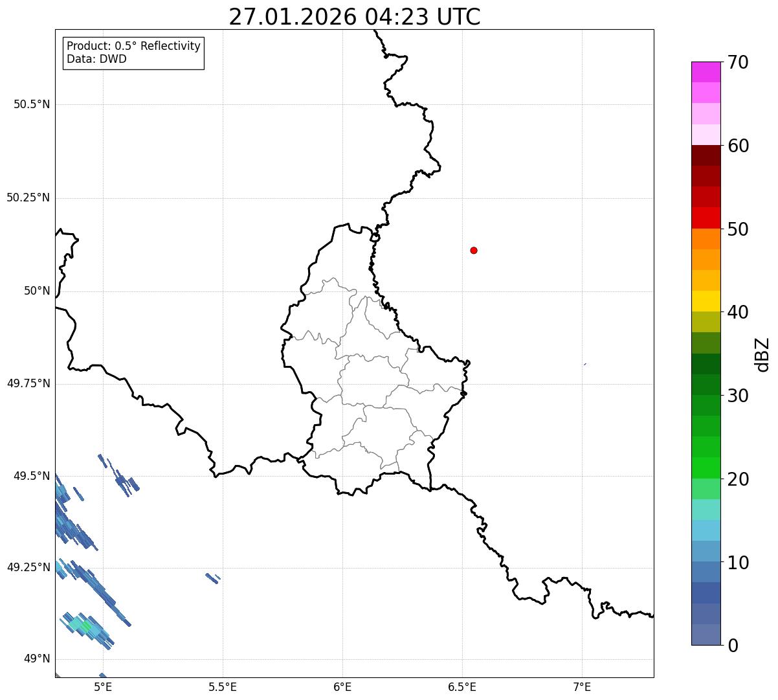Click the 5.5°E longitude label

(x=223, y=686)
